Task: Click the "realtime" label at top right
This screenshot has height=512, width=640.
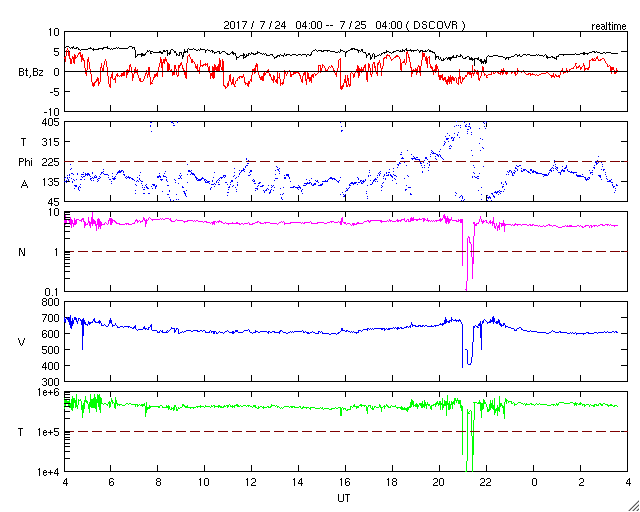Action: pyautogui.click(x=609, y=27)
